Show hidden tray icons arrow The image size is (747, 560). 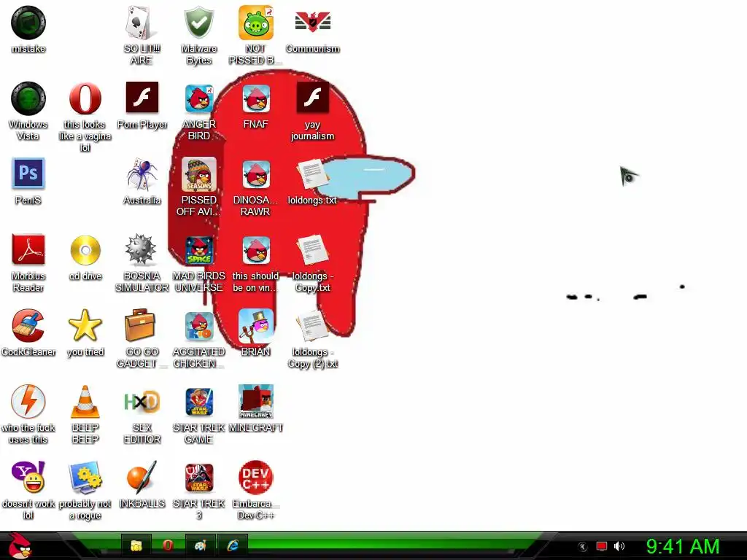point(582,546)
